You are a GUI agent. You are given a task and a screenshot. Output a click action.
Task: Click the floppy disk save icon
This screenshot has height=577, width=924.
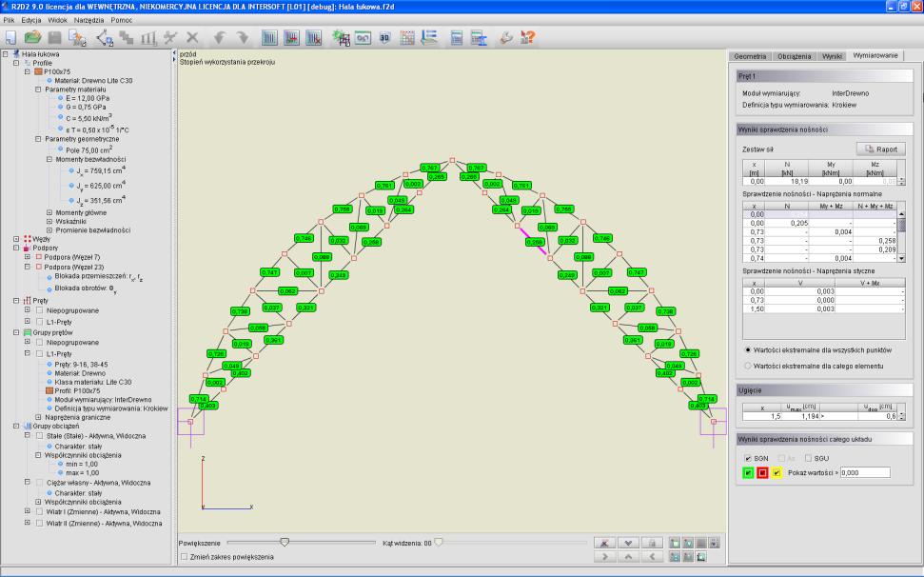pos(55,38)
